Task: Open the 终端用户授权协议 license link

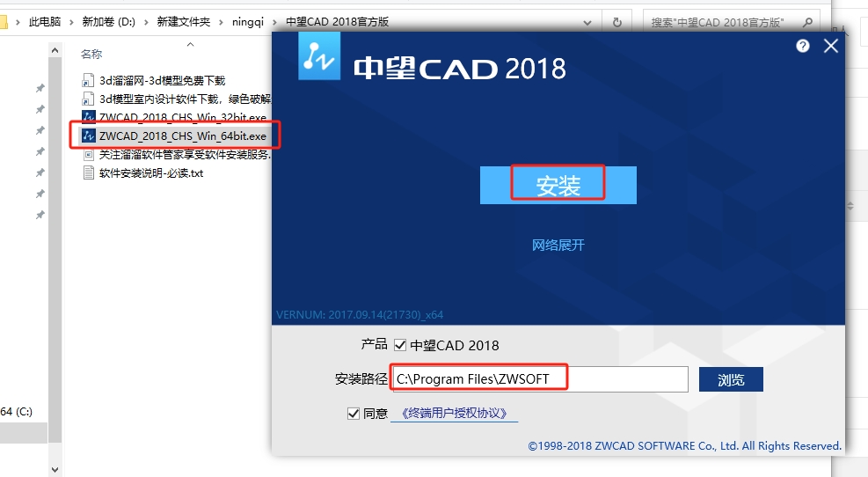Action: (x=454, y=414)
